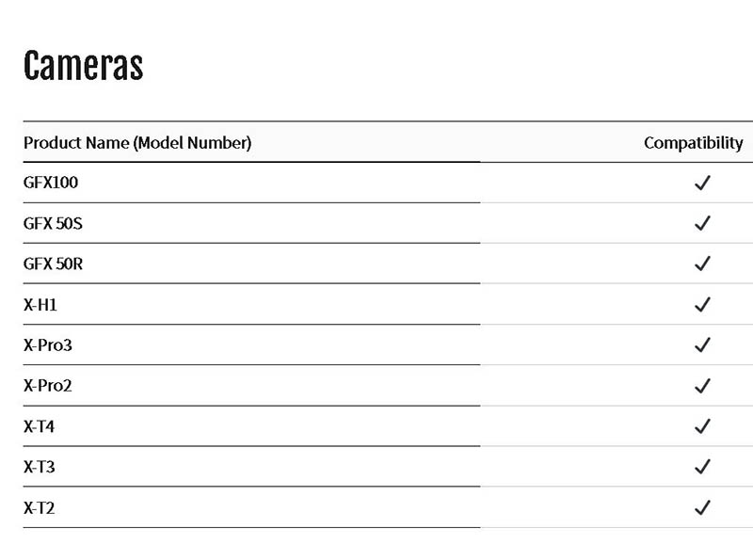Click the X-H1 compatibility checkmark
The height and width of the screenshot is (560, 753).
(702, 305)
